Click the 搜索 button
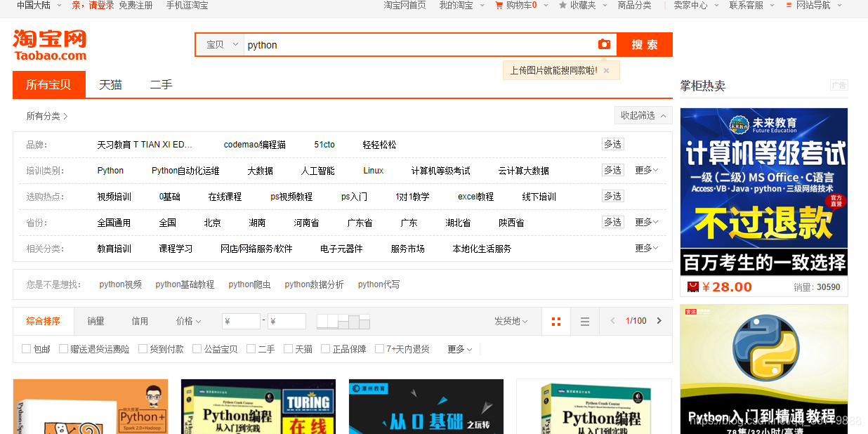 [645, 45]
